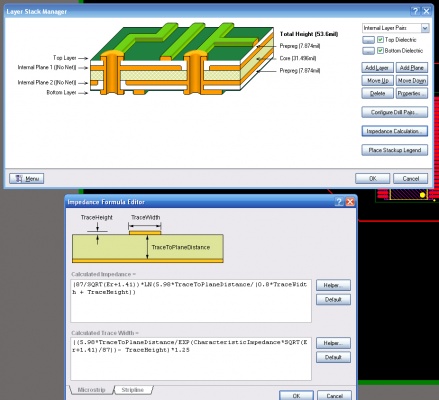Cancel the Layer Stack Manager dialog
The image size is (439, 400).
click(410, 179)
